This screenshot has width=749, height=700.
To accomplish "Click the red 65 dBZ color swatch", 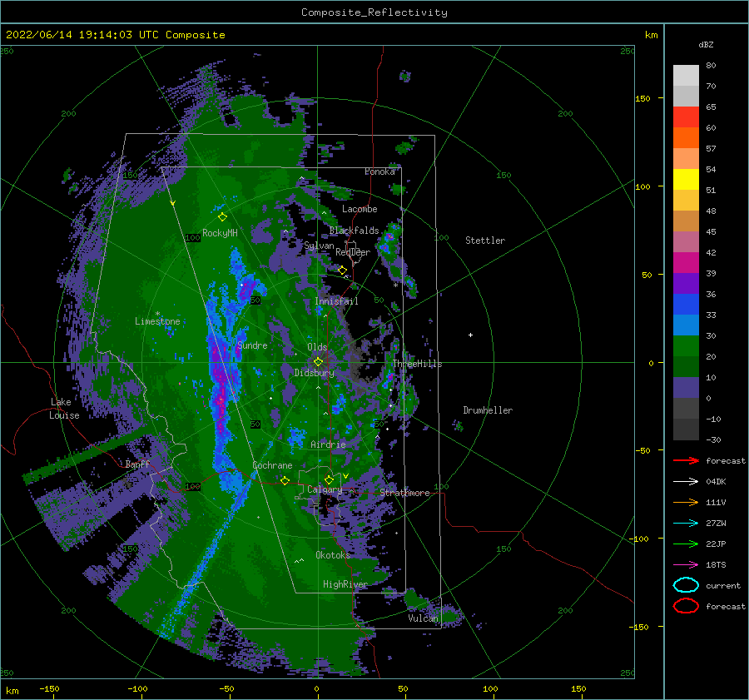I will tap(686, 117).
